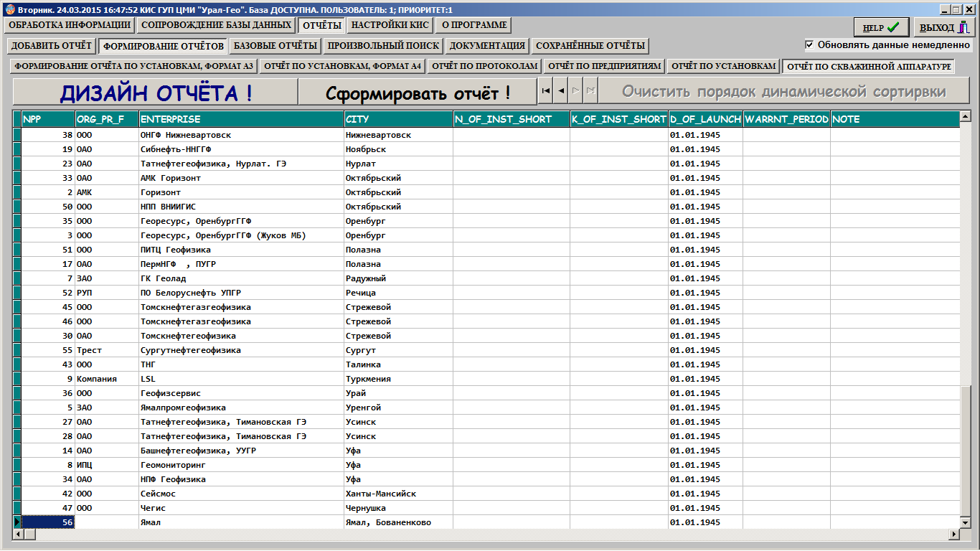980x551 pixels.
Task: Click the NOTE column header
Action: coord(895,119)
